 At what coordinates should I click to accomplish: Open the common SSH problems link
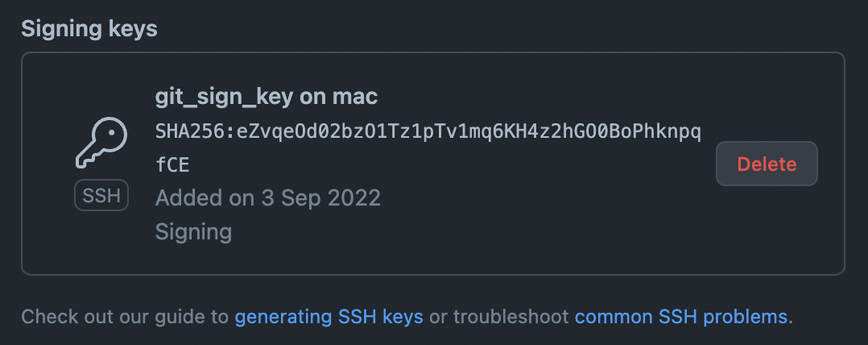[681, 317]
